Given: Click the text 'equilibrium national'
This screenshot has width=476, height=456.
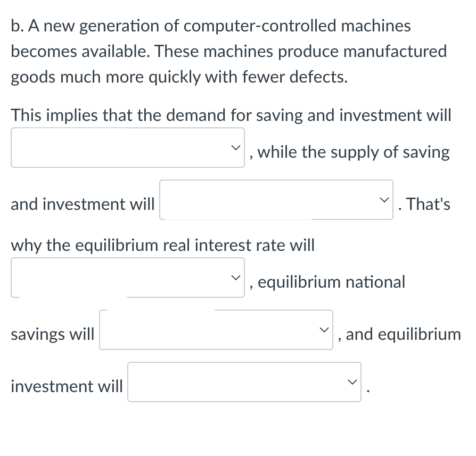Looking at the screenshot, I should pos(331,282).
